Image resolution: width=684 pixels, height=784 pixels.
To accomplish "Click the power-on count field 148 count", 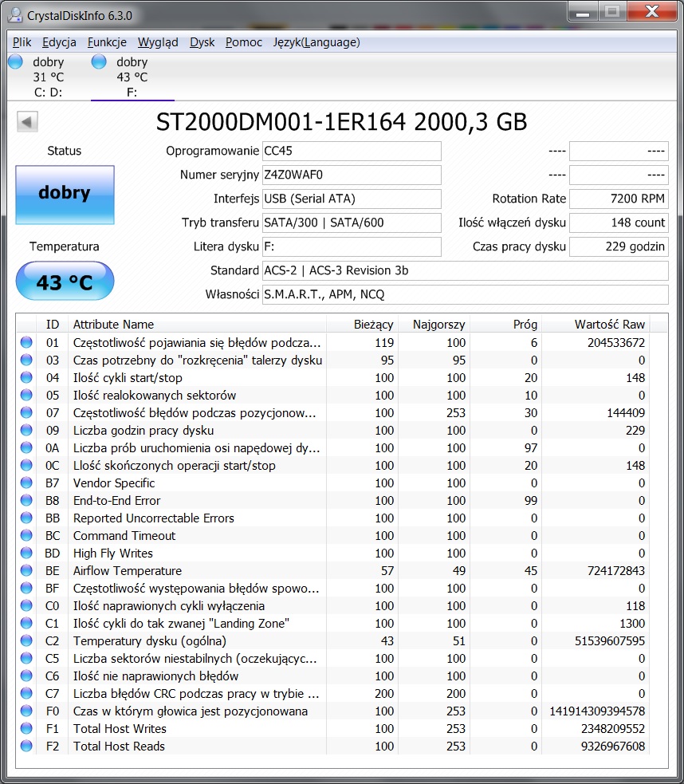I will tap(619, 223).
